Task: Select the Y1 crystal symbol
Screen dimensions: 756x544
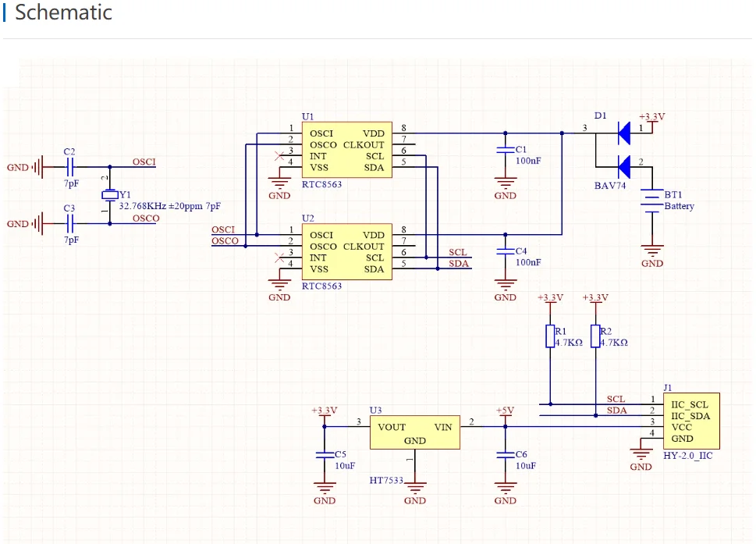Action: coord(110,195)
